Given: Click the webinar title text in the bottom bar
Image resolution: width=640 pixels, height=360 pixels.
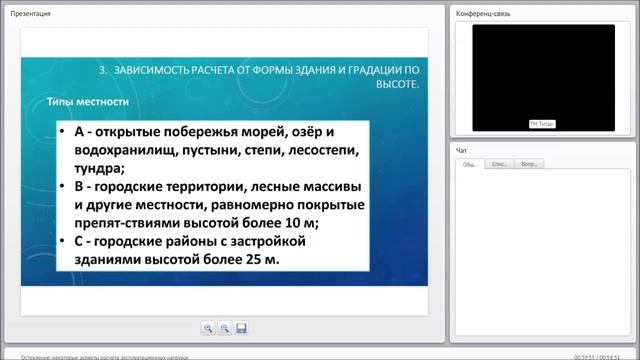Looking at the screenshot, I should pyautogui.click(x=105, y=357).
